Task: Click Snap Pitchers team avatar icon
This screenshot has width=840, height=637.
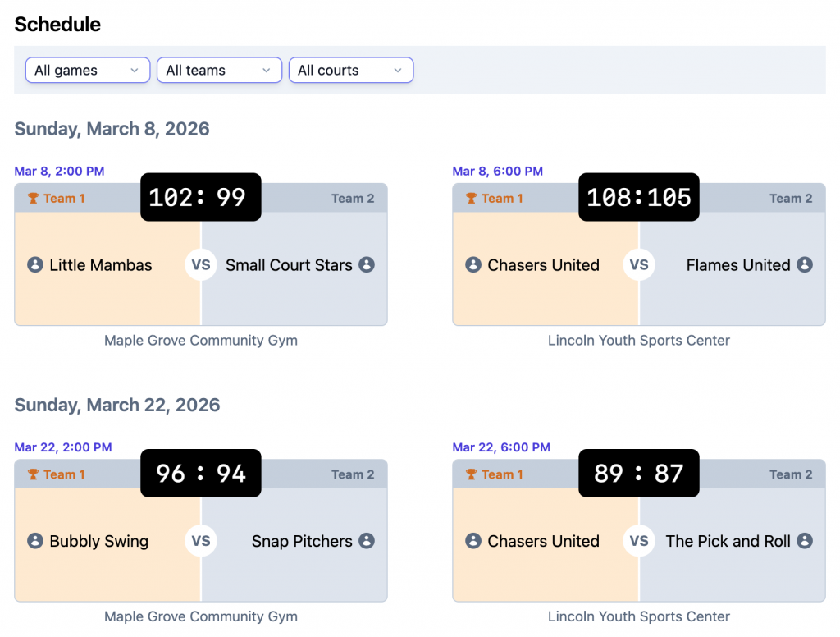Action: (x=367, y=541)
